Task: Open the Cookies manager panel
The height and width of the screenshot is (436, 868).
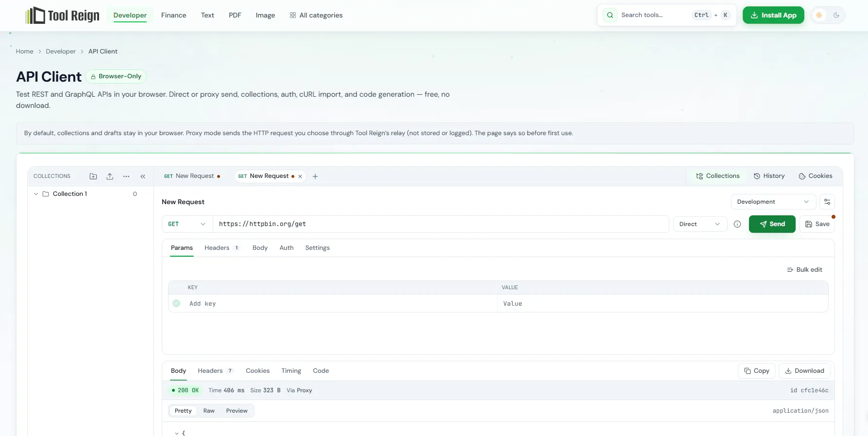Action: (816, 176)
